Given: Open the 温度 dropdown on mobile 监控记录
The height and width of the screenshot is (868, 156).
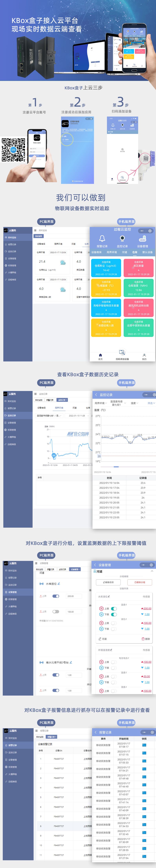Looking at the screenshot, I should [x=134, y=403].
